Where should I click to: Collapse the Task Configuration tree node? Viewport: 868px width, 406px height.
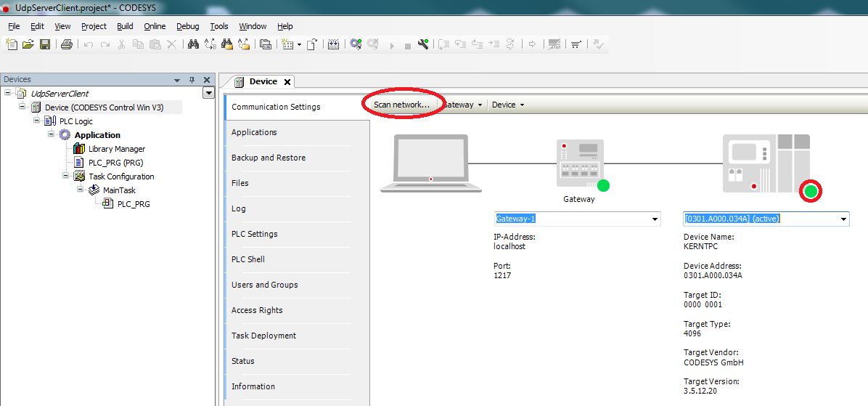(65, 176)
